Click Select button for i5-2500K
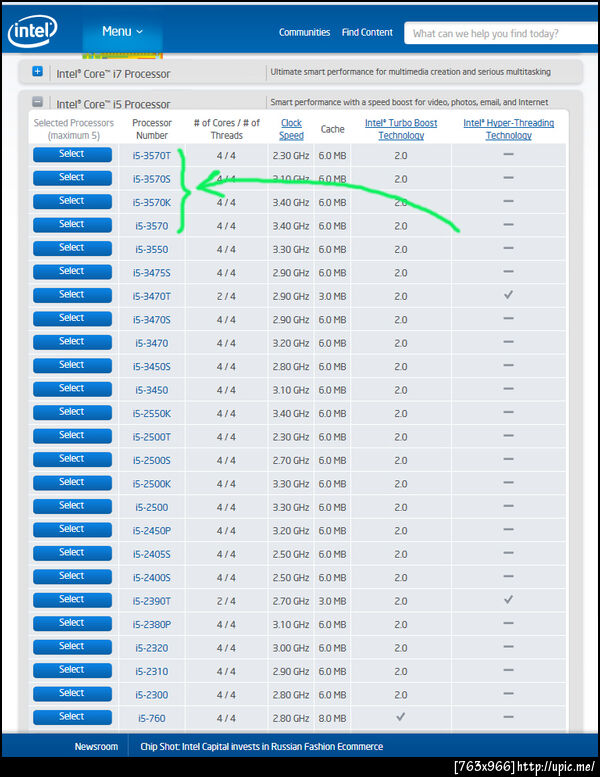The height and width of the screenshot is (777, 600). [72, 483]
